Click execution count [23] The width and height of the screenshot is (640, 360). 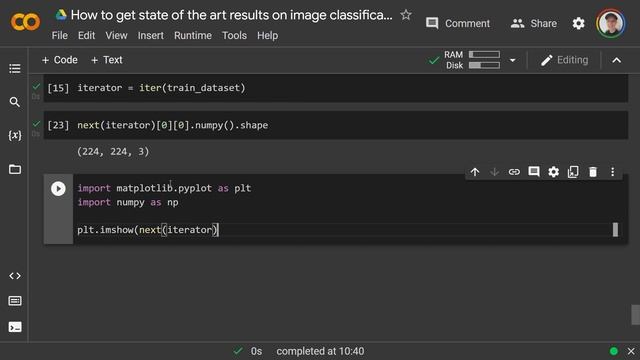click(x=58, y=125)
